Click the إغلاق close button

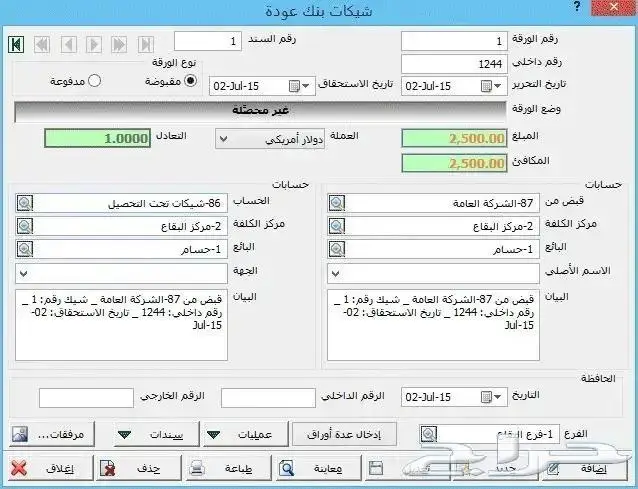pos(50,469)
